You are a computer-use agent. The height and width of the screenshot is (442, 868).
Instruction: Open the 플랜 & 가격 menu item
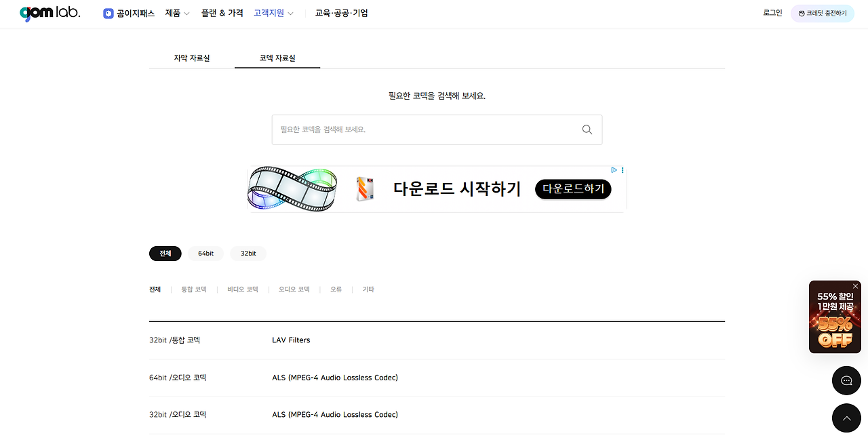[x=222, y=14]
